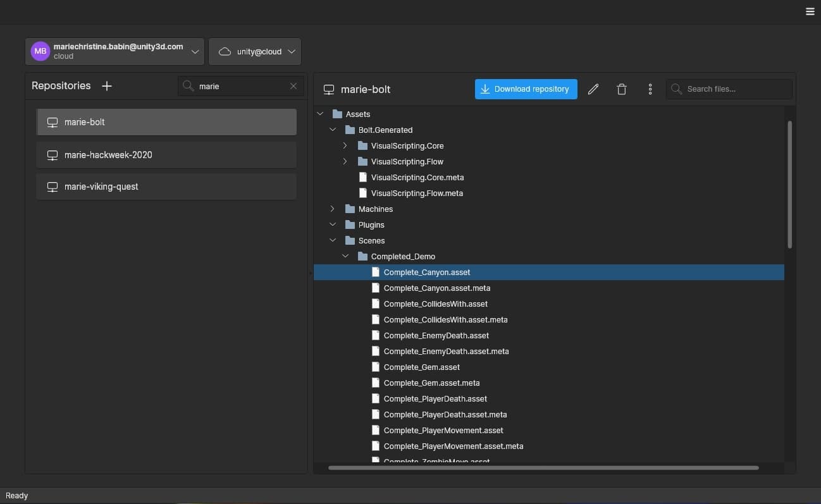821x504 pixels.
Task: Click the Download repository button
Action: pyautogui.click(x=526, y=89)
